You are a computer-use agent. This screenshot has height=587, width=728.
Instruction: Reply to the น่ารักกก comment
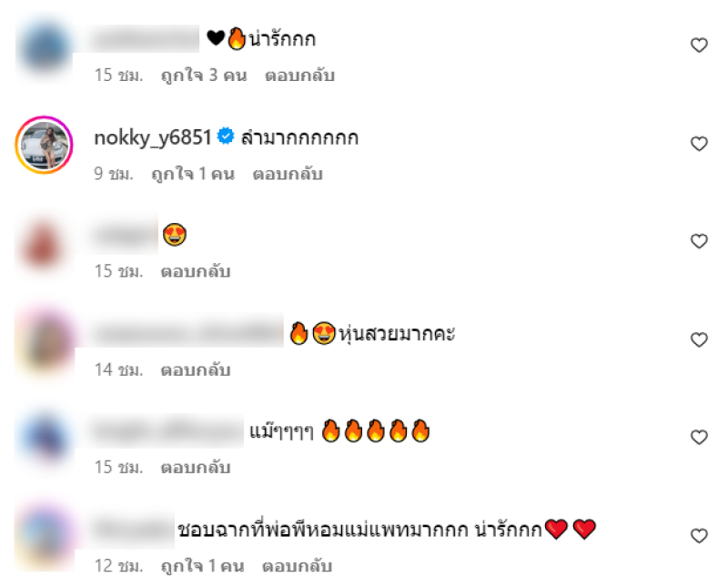tap(299, 76)
